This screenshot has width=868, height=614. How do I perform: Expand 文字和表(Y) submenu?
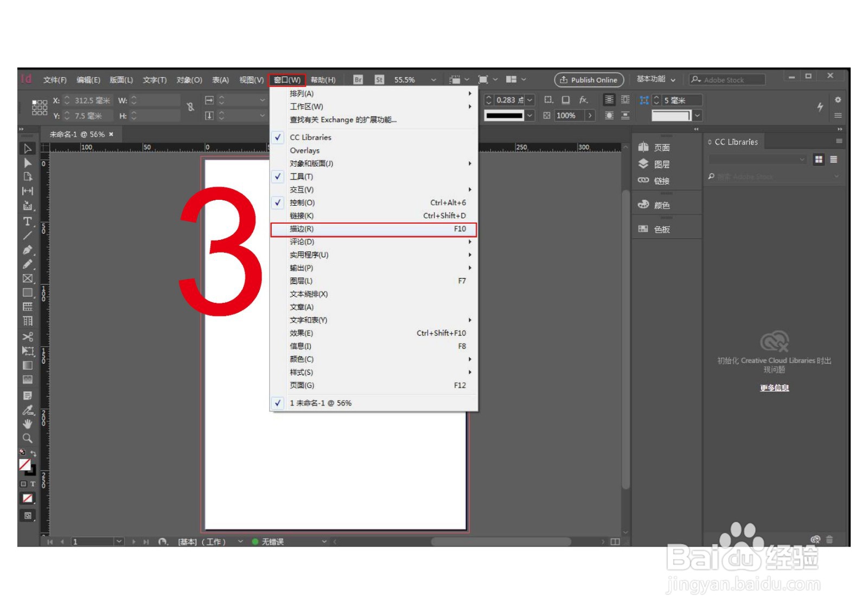click(374, 320)
